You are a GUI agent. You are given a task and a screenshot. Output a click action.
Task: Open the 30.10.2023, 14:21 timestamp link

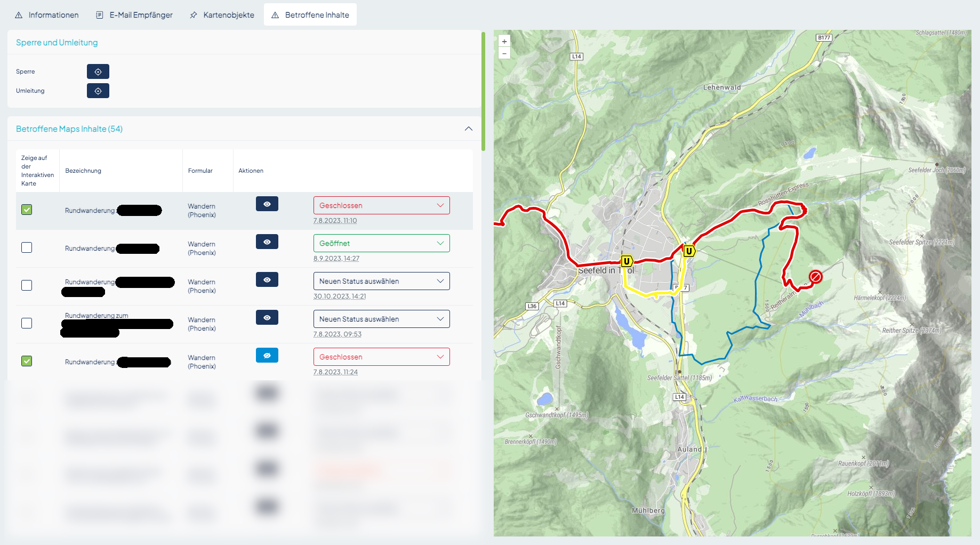point(340,296)
